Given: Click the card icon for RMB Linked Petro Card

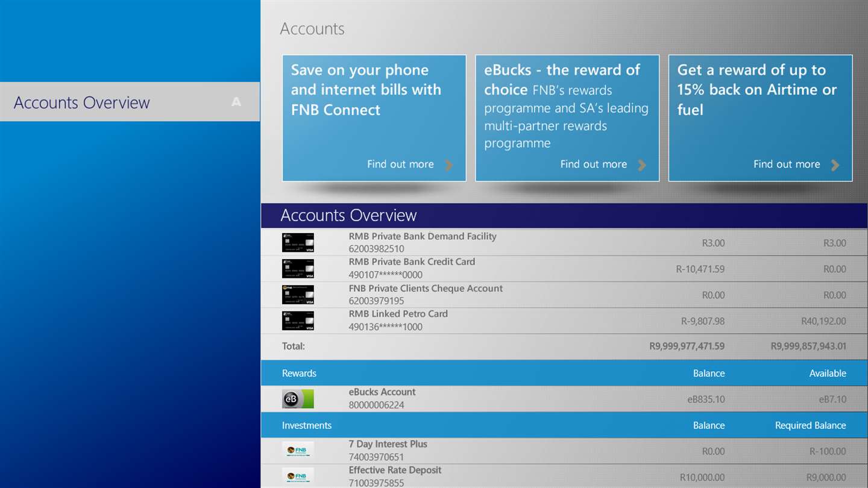Looking at the screenshot, I should click(298, 321).
